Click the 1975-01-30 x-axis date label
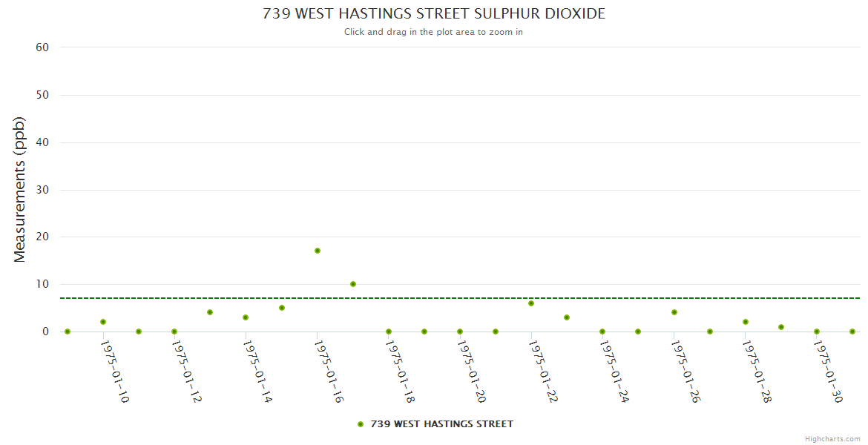This screenshot has height=445, width=868. (828, 372)
